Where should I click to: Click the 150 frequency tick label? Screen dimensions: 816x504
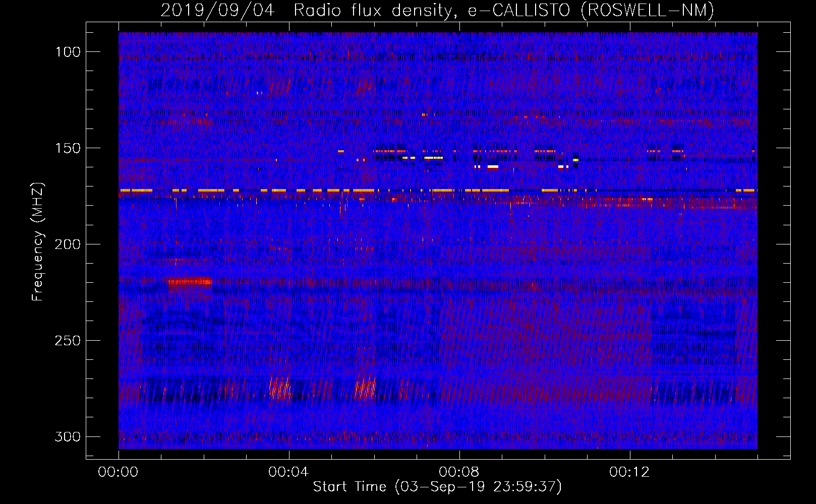point(68,148)
